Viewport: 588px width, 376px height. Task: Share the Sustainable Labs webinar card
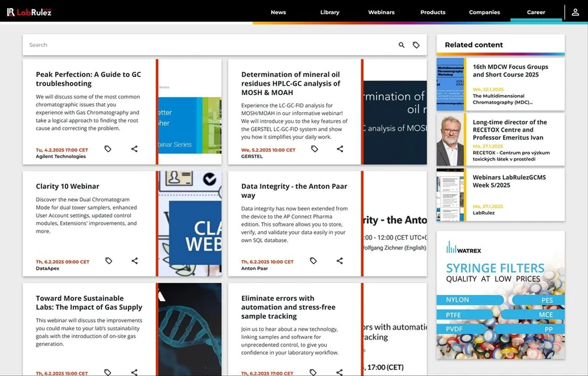(x=134, y=372)
